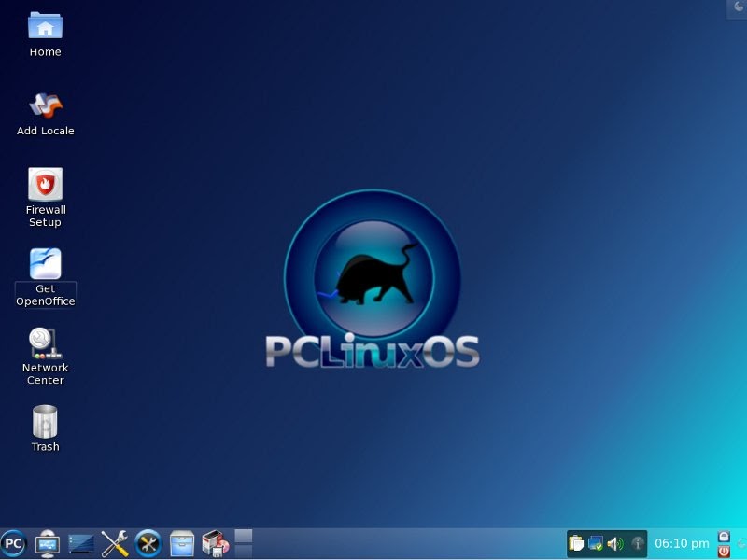Image resolution: width=747 pixels, height=560 pixels.
Task: Launch Get OpenOffice from the desktop
Action: 44,266
